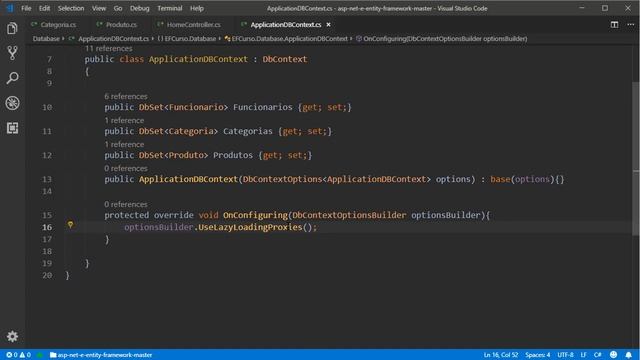Screen dimensions: 640x360
Task: Click the DbContext base class name
Action: tap(284, 59)
